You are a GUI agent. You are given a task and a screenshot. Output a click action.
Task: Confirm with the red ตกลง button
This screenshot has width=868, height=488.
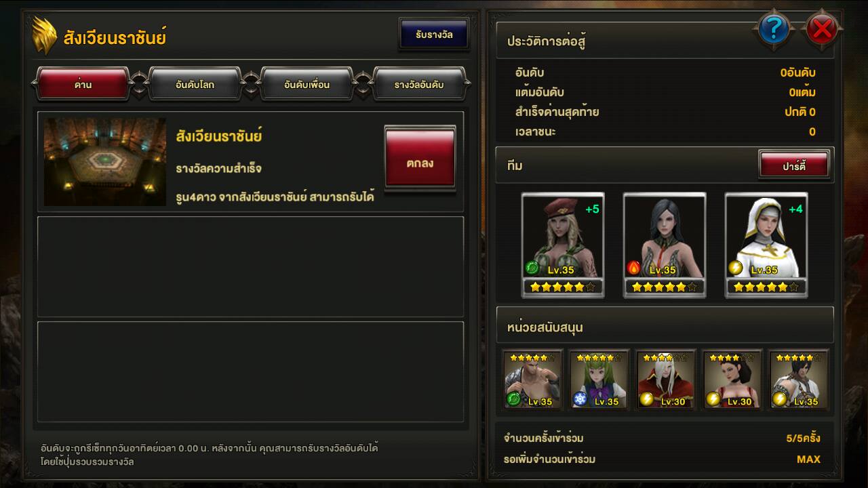[x=420, y=158]
